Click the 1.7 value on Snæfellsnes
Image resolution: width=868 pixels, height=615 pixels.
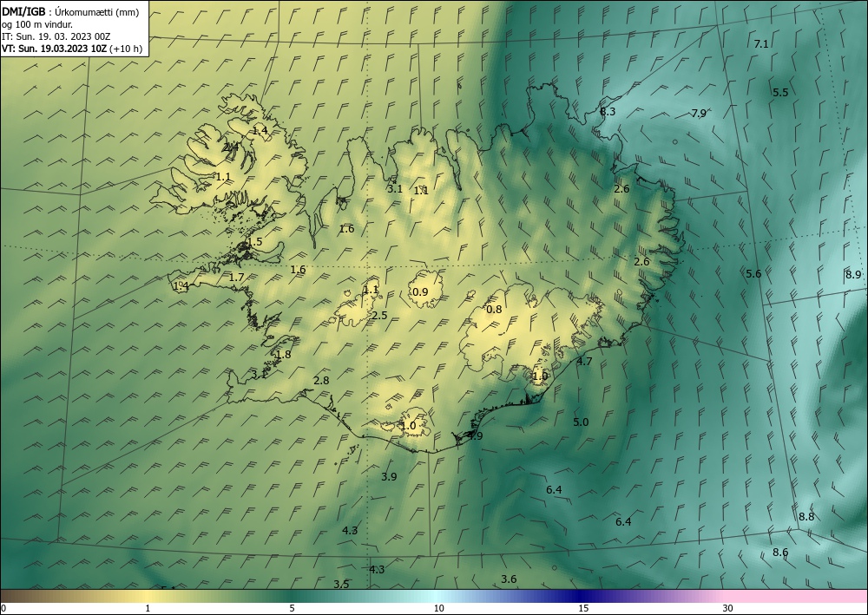(236, 277)
